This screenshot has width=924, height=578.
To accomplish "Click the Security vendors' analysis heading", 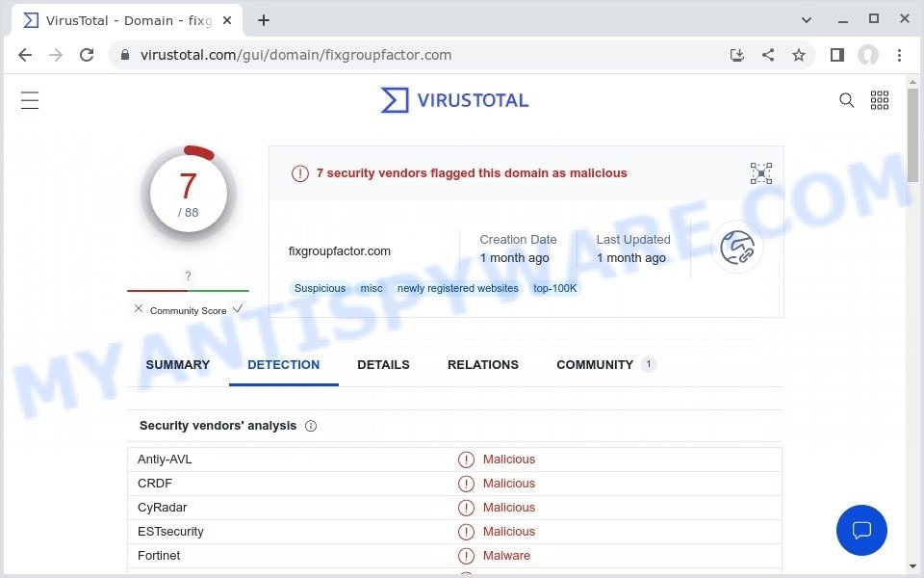I will pos(218,426).
